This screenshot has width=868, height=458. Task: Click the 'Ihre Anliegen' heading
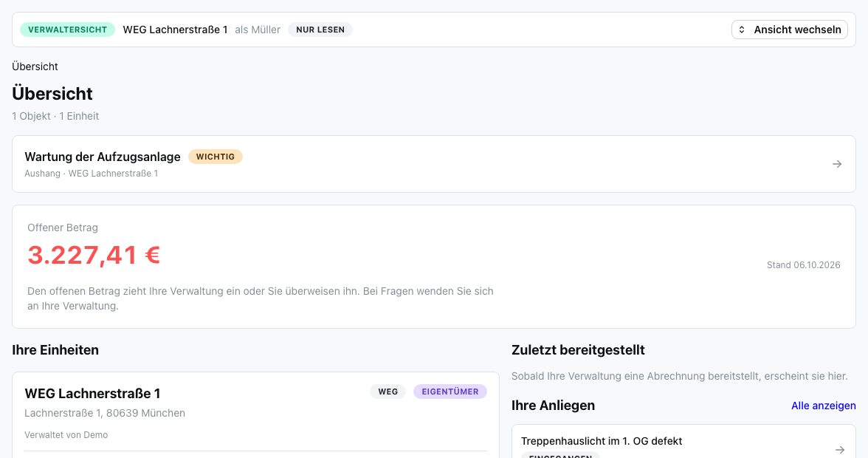pos(553,406)
